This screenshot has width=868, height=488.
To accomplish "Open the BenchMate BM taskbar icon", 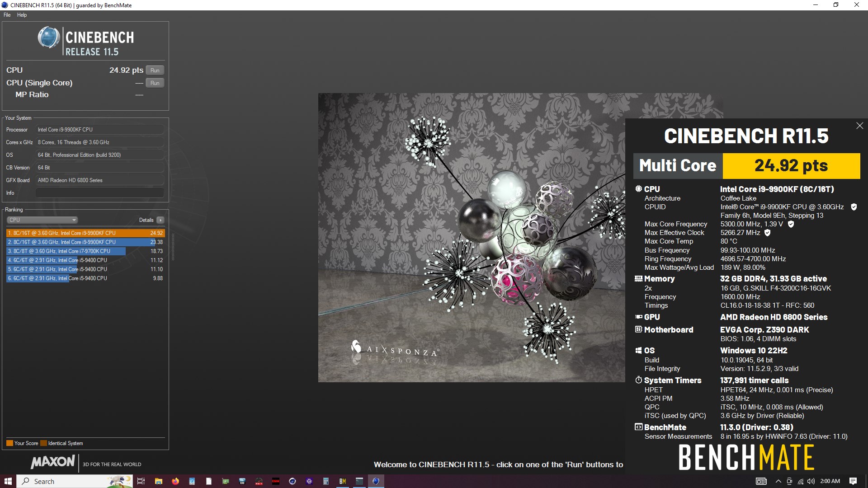I will tap(343, 481).
